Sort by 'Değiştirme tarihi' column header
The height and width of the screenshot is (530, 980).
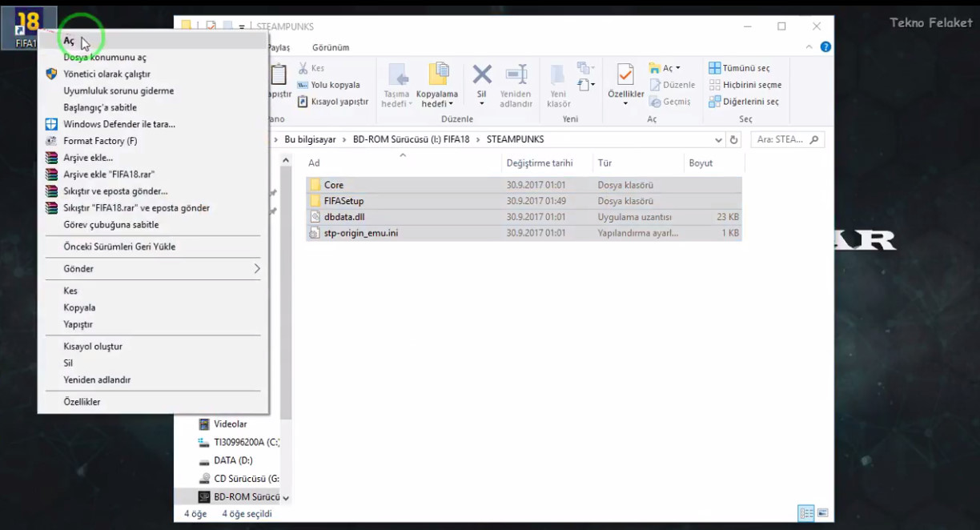click(547, 163)
